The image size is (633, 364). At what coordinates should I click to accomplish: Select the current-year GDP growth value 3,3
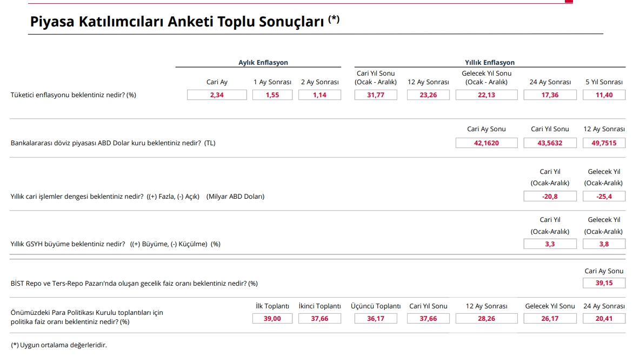550,244
